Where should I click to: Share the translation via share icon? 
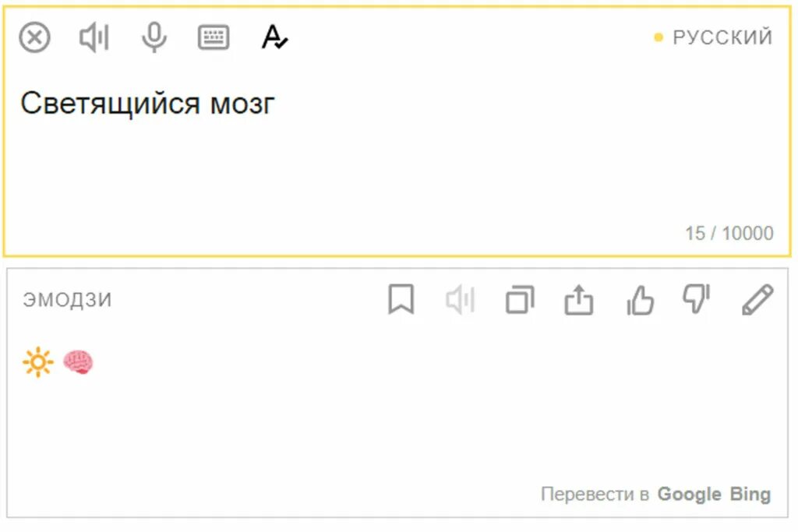(579, 300)
